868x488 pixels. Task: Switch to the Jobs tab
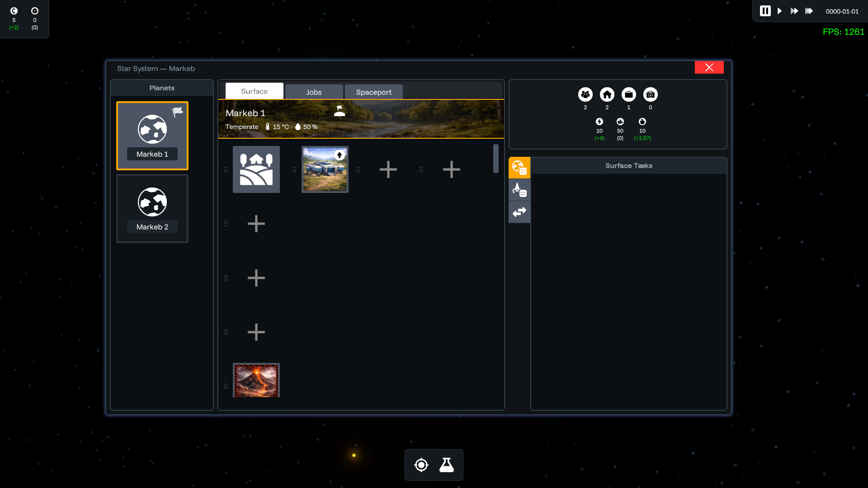(314, 92)
